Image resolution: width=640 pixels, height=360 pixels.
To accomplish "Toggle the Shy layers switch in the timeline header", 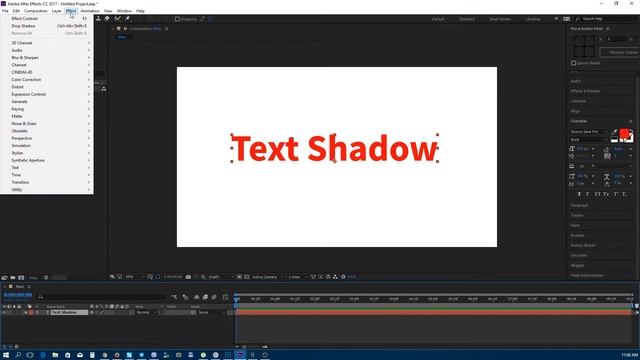I will [x=196, y=297].
